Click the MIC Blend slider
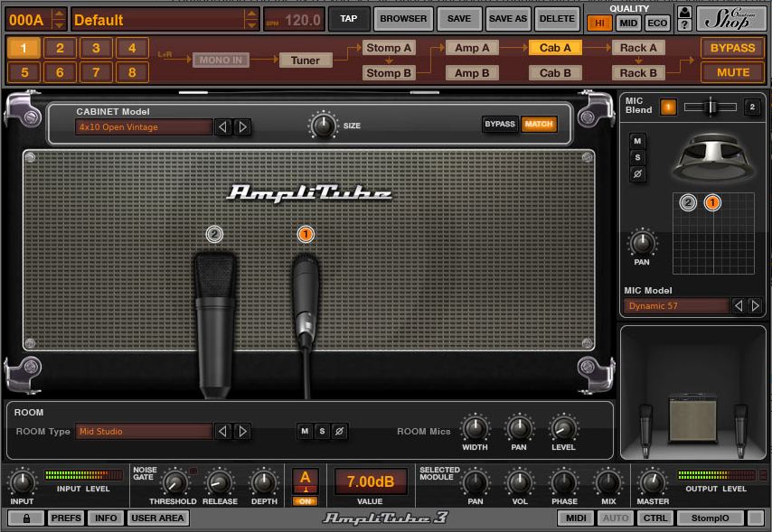The image size is (772, 532). (710, 107)
